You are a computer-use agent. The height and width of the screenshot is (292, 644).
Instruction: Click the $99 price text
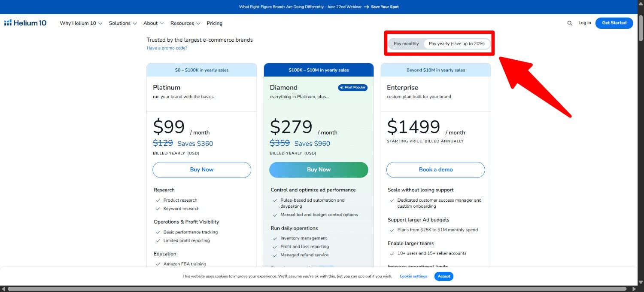(169, 127)
